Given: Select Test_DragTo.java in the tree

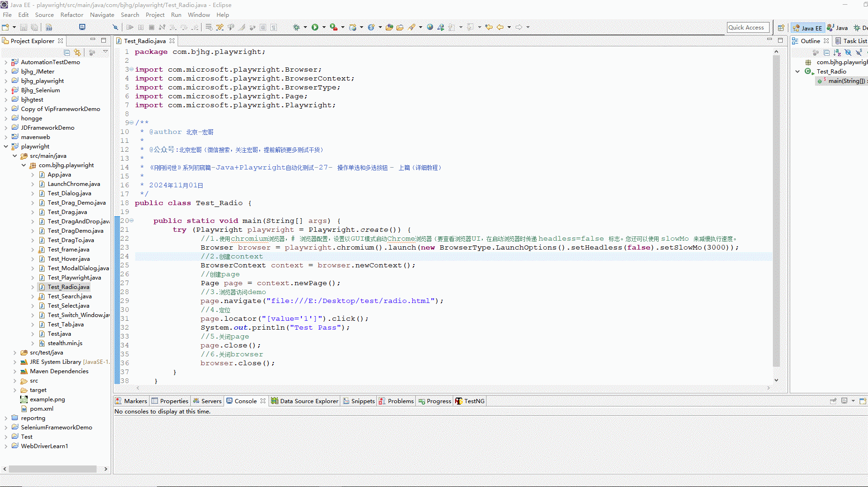Looking at the screenshot, I should [71, 240].
